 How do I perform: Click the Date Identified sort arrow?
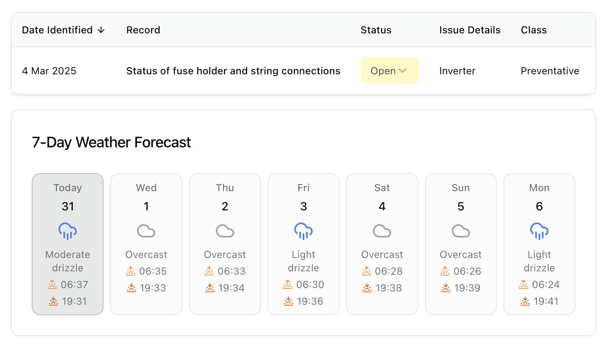(101, 30)
